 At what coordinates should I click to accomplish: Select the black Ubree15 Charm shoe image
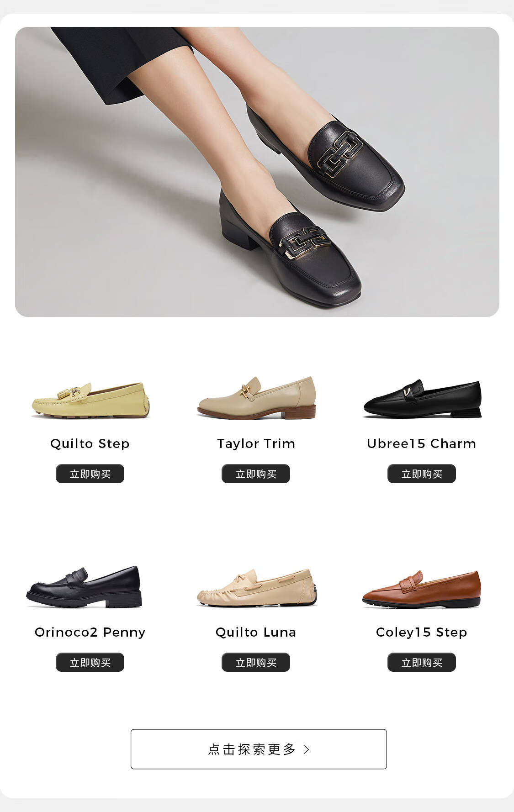click(x=422, y=398)
